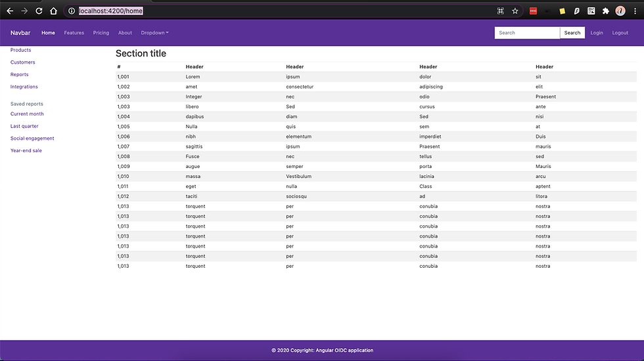
Task: Go to the Home nav item
Action: (x=48, y=33)
